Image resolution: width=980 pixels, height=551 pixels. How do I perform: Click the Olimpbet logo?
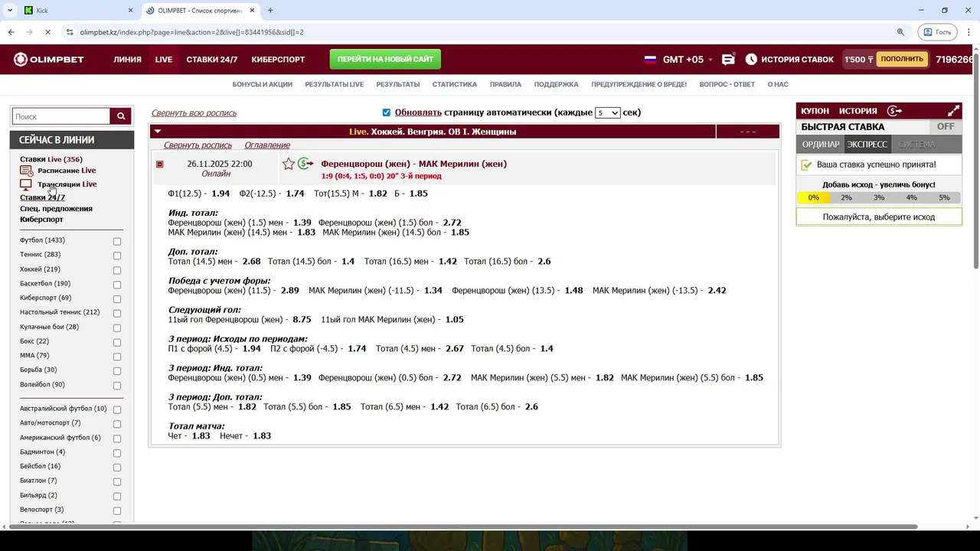pos(49,60)
